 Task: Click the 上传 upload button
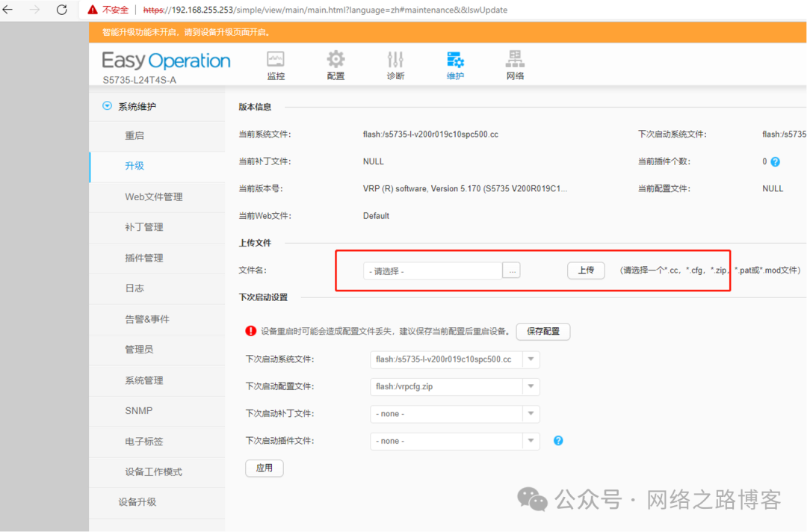point(586,270)
